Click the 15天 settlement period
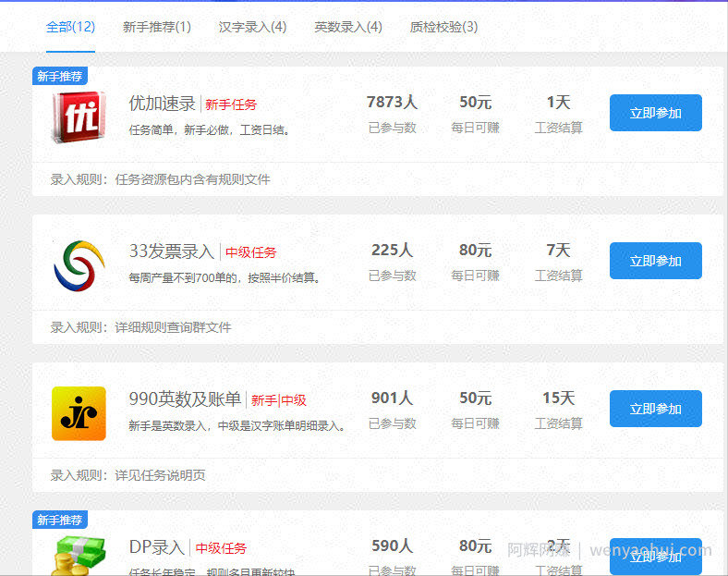 (559, 398)
